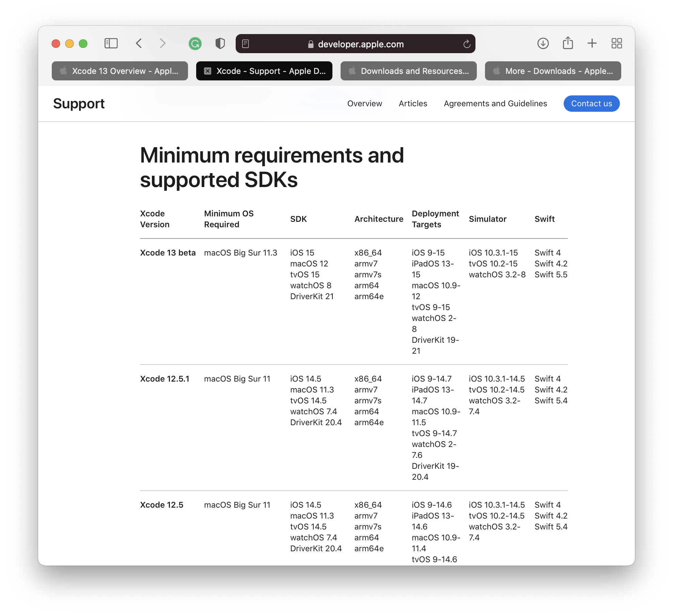Click the Contact us button
Image resolution: width=673 pixels, height=616 pixels.
(x=592, y=104)
